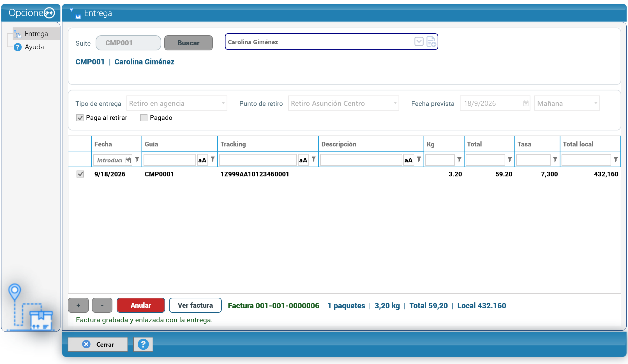Toggle the Pagado checkbox

(144, 118)
